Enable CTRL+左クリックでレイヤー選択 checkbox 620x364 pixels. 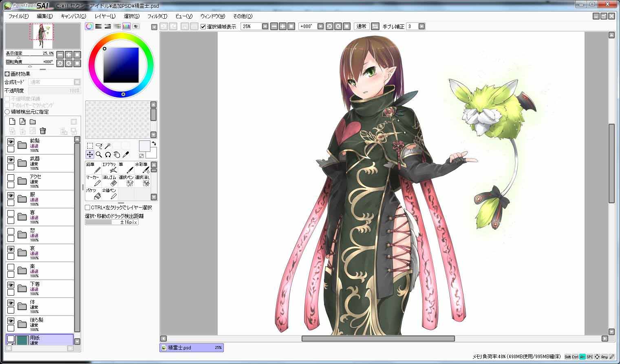(87, 208)
